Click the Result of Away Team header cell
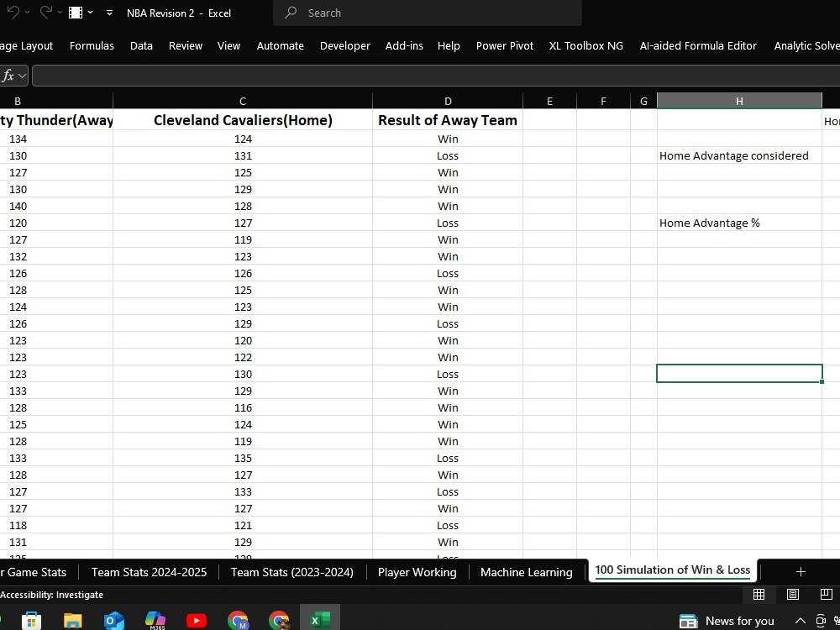This screenshot has width=840, height=630. point(448,120)
